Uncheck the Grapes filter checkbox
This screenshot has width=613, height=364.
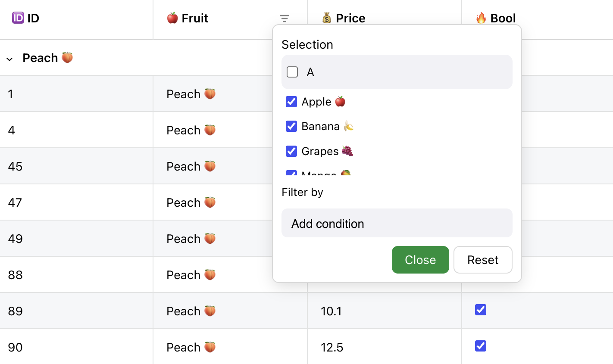tap(291, 151)
